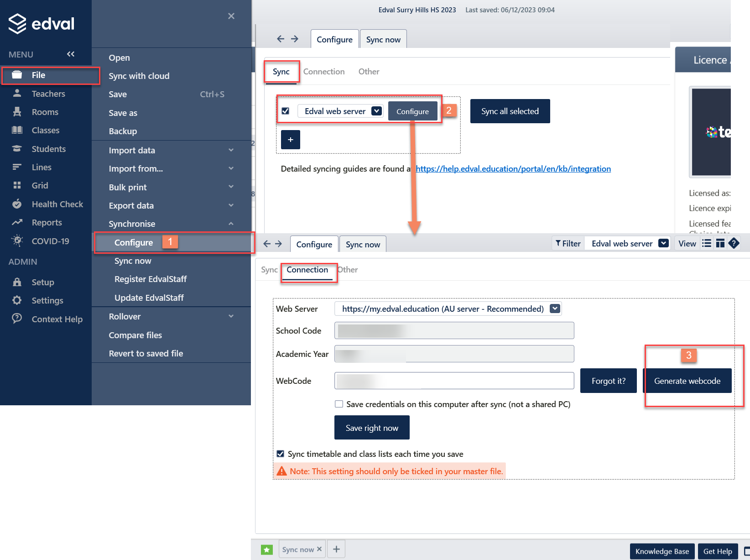Collapse the MENU sidebar with double chevron
The image size is (750, 560).
click(71, 54)
